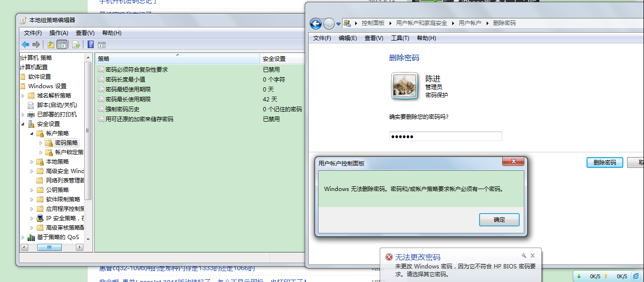
Task: Click 确定 in the error dialog
Action: (499, 220)
